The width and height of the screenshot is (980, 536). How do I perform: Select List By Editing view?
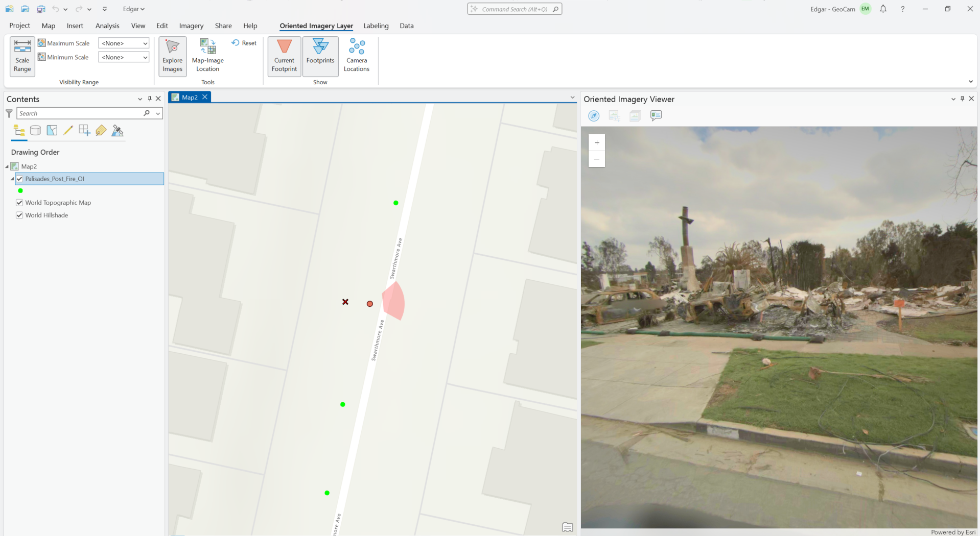pyautogui.click(x=68, y=131)
